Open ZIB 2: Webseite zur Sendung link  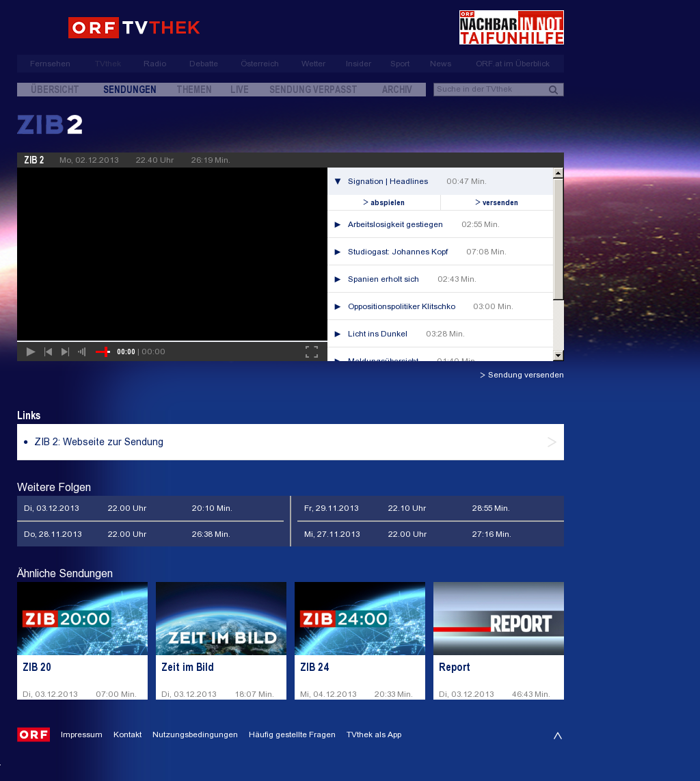coord(99,442)
